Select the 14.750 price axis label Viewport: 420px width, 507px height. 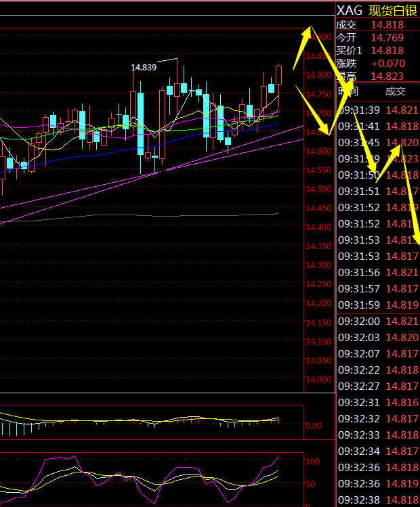318,94
